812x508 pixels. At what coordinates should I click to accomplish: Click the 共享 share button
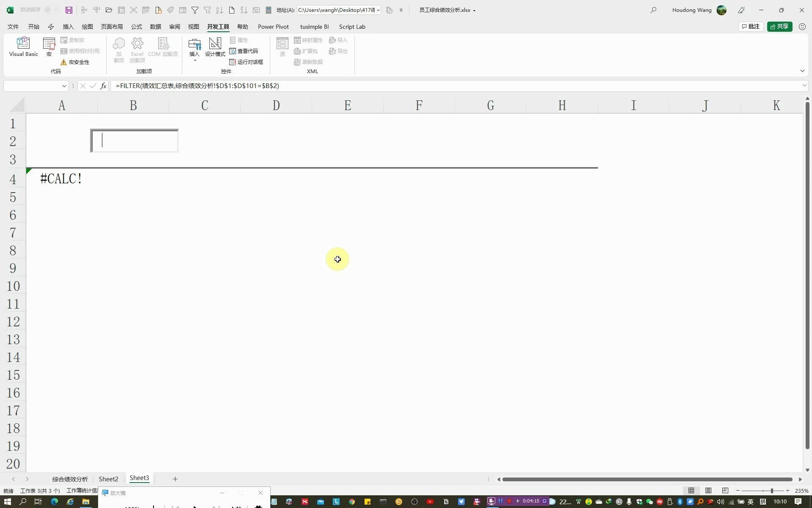point(779,26)
